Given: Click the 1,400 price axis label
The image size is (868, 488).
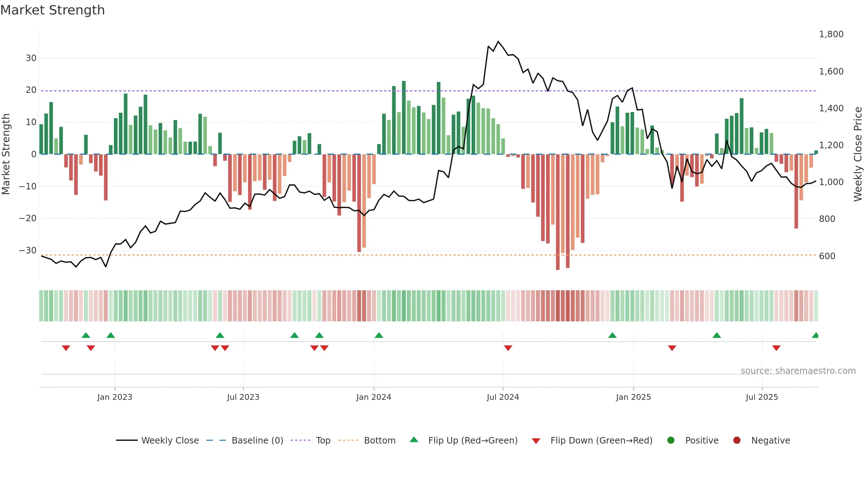Looking at the screenshot, I should coord(831,108).
